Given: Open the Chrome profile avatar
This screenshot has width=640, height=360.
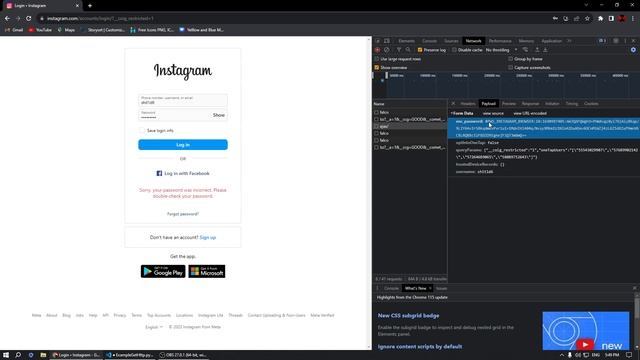Looking at the screenshot, I should pos(622,18).
